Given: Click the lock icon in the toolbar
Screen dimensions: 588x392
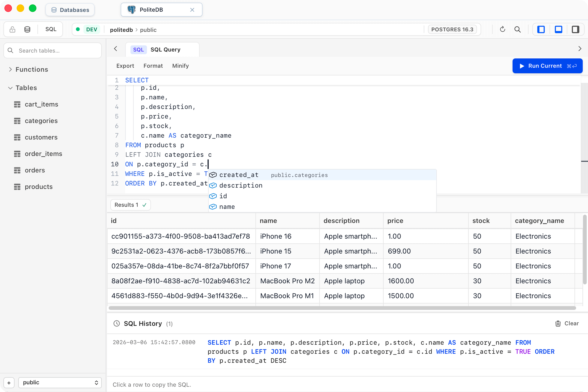Looking at the screenshot, I should tap(12, 29).
